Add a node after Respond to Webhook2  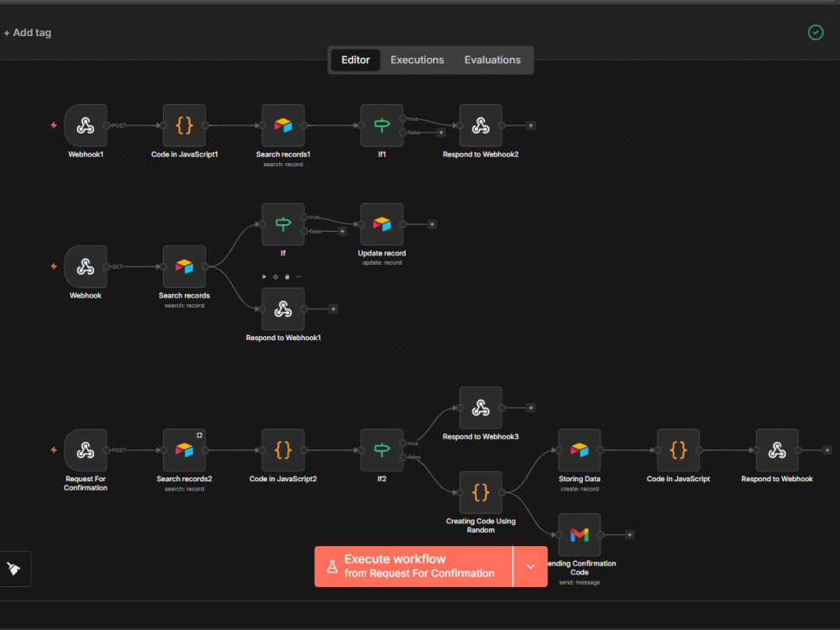[x=531, y=125]
